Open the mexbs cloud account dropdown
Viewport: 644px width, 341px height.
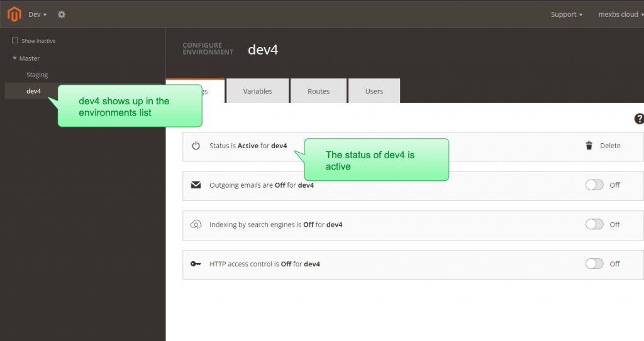pos(621,14)
